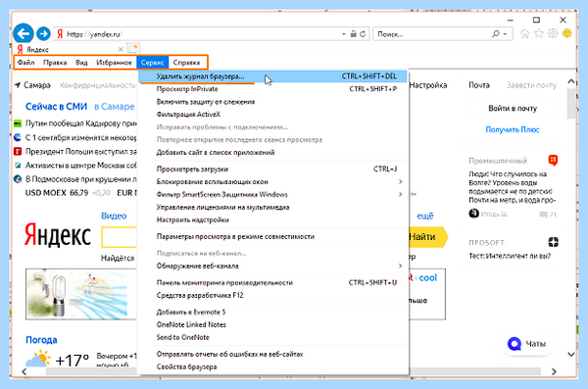Open search provider dropdown arrow
588x389 pixels.
coord(505,34)
